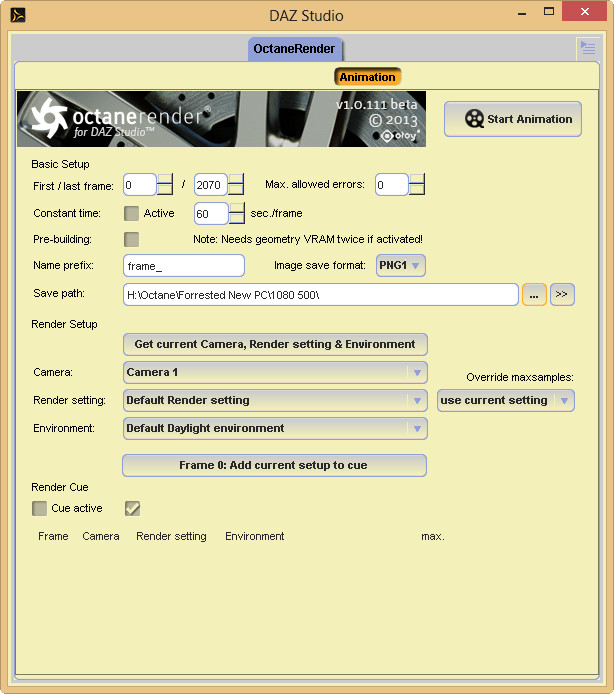Click the Render setting column header

coord(171,536)
